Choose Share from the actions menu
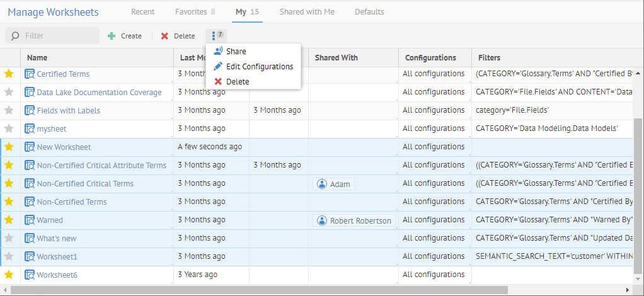Image resolution: width=644 pixels, height=296 pixels. 236,51
